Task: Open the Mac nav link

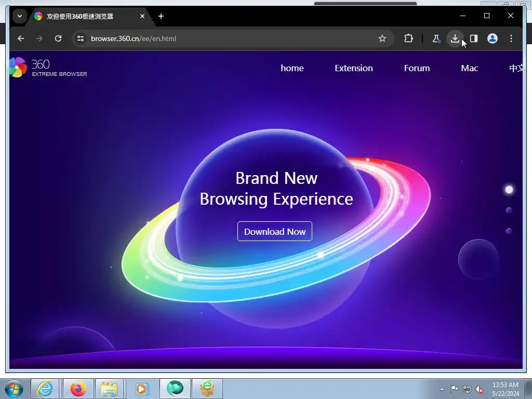Action: click(x=470, y=68)
